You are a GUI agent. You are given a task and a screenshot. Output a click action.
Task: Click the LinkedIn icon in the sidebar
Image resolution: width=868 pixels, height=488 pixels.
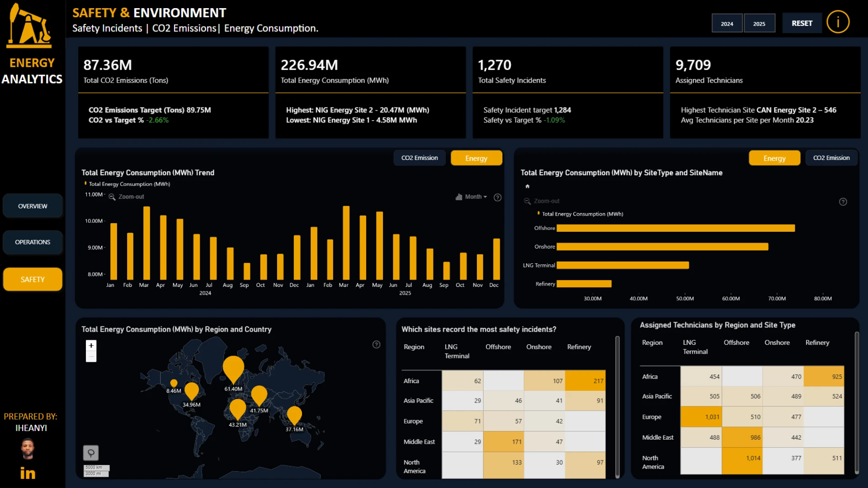point(28,473)
